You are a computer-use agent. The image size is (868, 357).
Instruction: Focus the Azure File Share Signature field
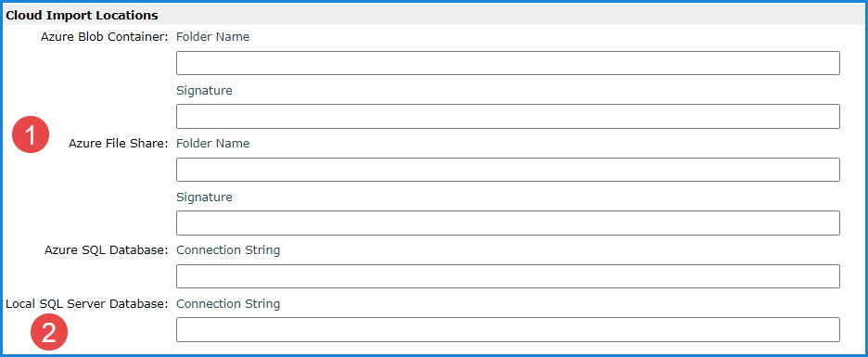click(507, 223)
